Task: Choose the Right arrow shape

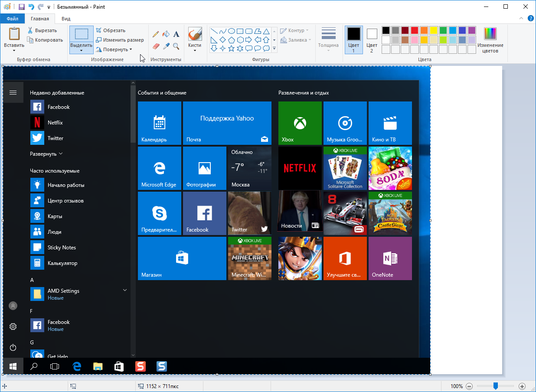Action: point(249,40)
